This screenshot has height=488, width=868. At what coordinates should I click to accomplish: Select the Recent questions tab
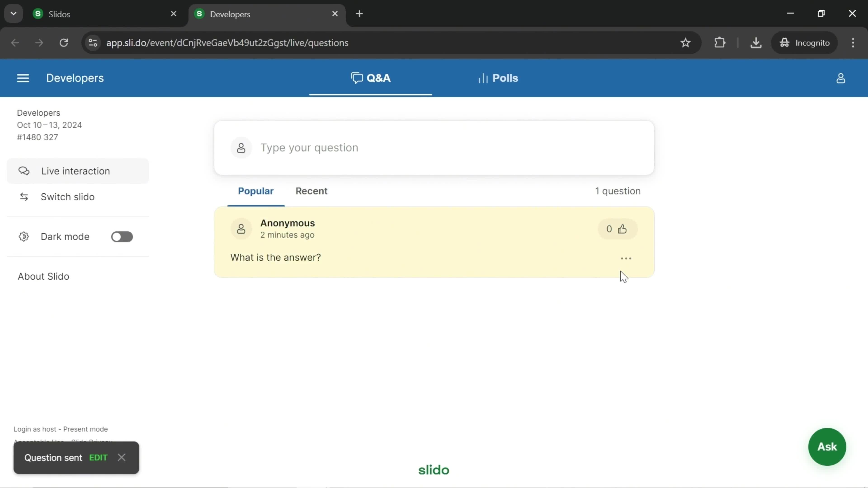point(311,191)
